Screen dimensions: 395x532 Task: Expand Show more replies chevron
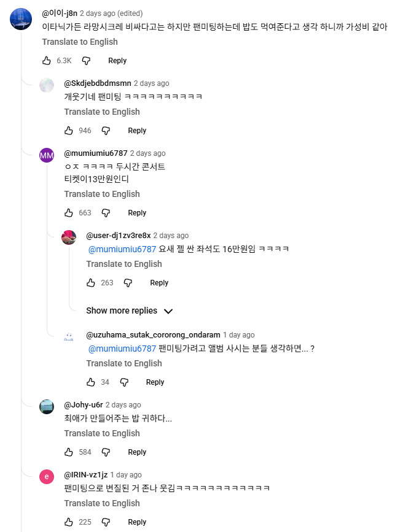pyautogui.click(x=168, y=311)
